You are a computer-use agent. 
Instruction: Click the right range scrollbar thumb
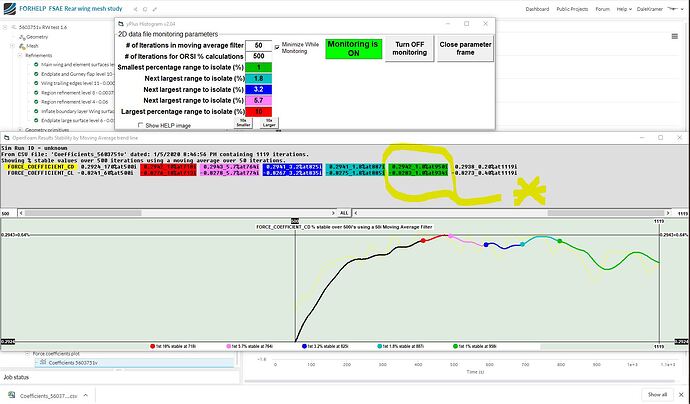tap(606, 213)
